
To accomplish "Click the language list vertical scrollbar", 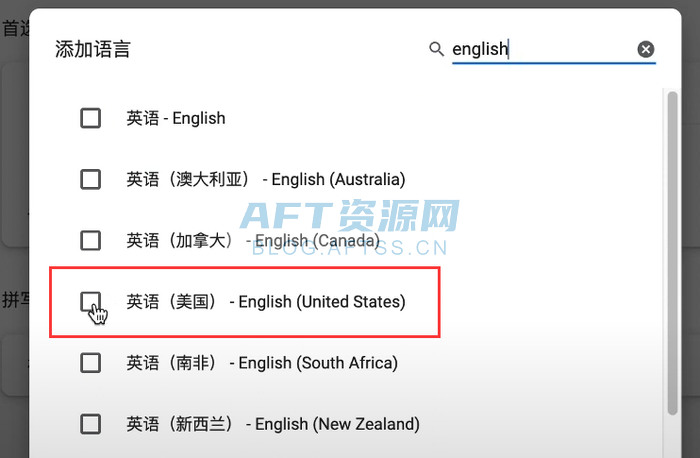I will pos(672,250).
